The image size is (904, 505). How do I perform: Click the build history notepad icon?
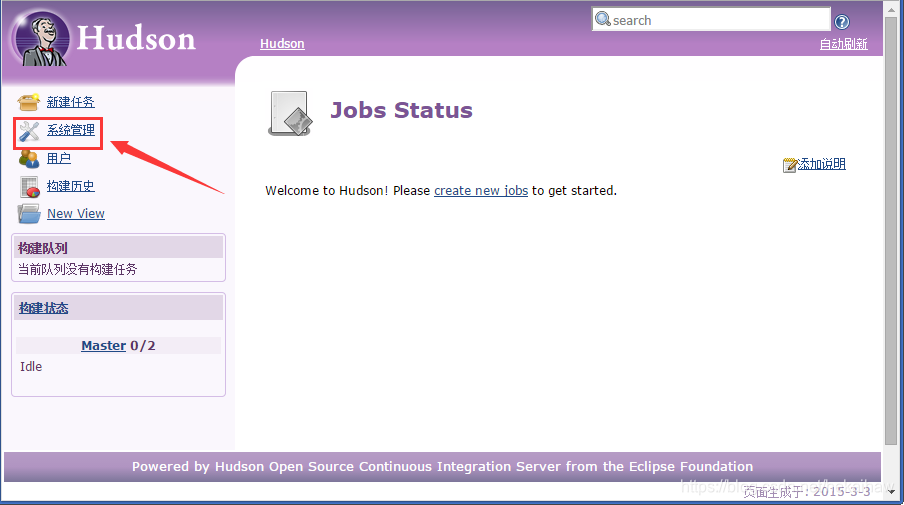(29, 187)
